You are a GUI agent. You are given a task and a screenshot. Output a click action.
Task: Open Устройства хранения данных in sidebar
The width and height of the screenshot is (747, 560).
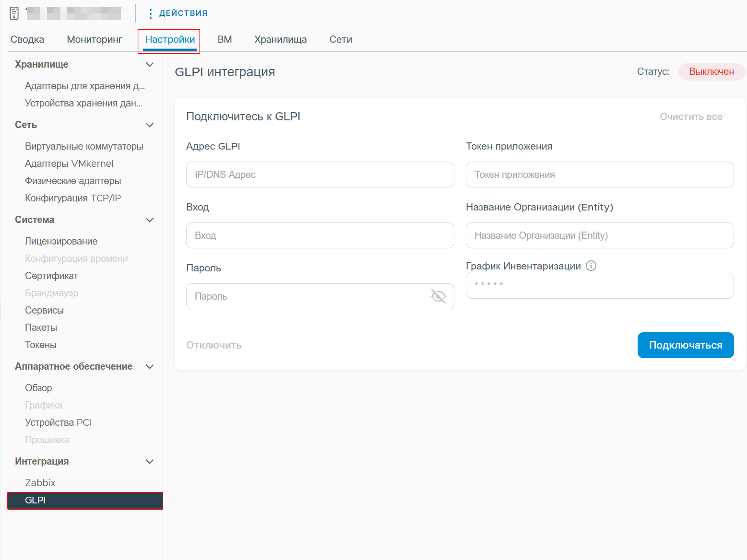tap(83, 103)
